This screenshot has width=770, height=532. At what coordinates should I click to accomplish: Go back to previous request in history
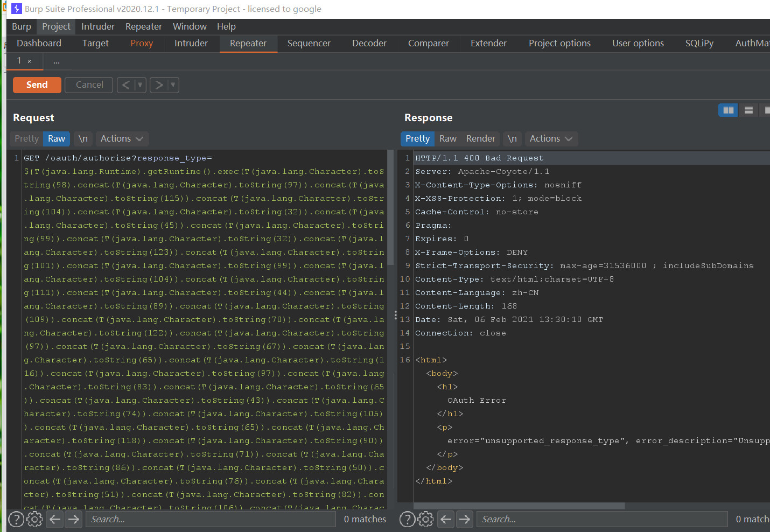(125, 85)
